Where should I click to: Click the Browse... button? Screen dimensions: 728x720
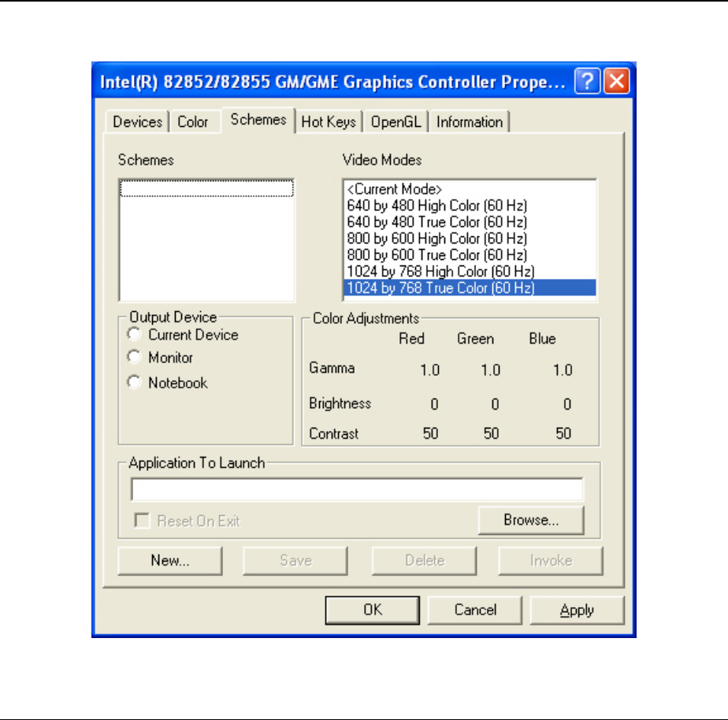click(531, 520)
